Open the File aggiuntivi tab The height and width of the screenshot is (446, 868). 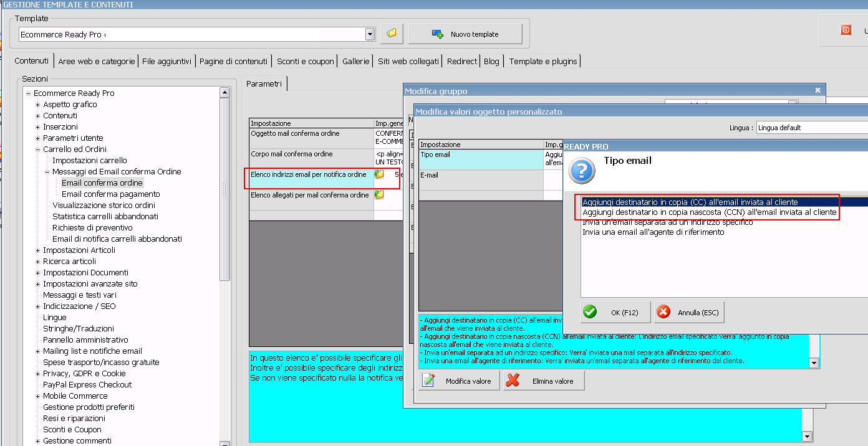point(166,61)
